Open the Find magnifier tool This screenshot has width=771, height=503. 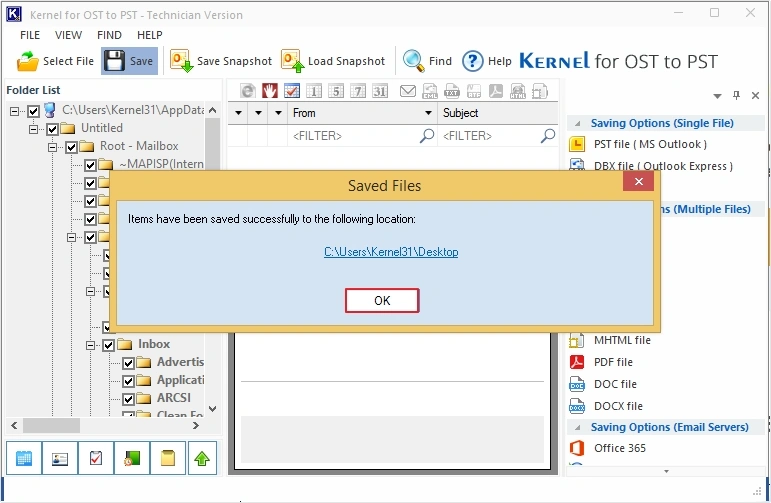[x=427, y=61]
